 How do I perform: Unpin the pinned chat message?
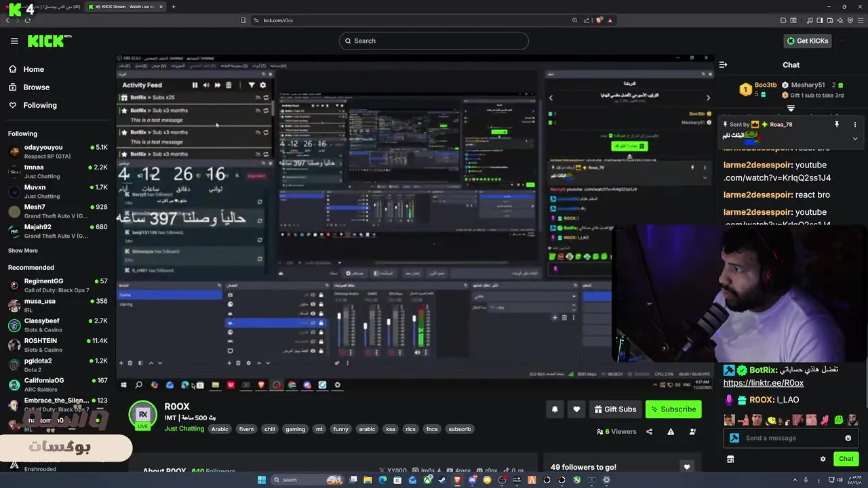coord(837,125)
